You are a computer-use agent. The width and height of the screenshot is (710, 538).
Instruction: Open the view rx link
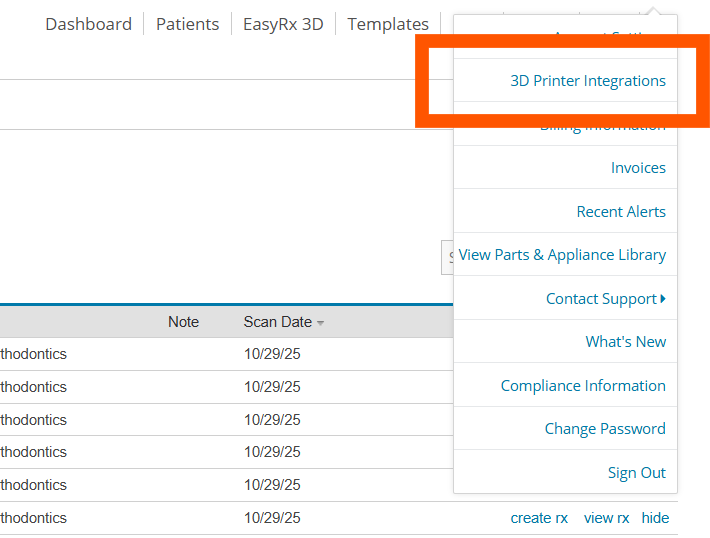click(x=606, y=518)
